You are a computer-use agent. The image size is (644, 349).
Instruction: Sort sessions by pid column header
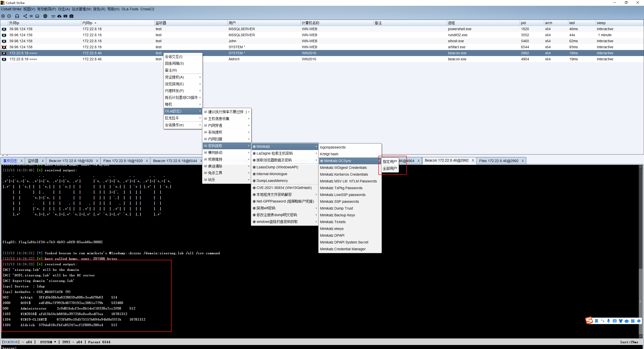(x=532, y=23)
